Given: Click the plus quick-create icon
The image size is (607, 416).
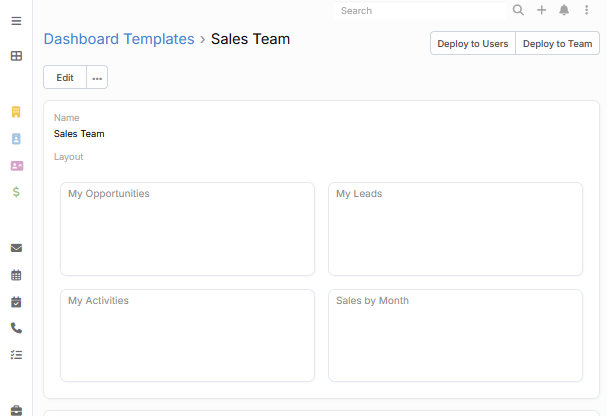Looking at the screenshot, I should [x=541, y=10].
